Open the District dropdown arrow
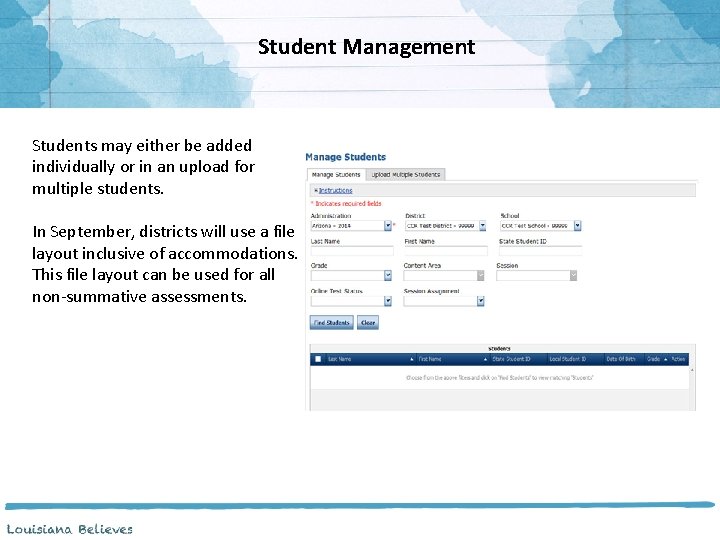The width and height of the screenshot is (720, 540). pyautogui.click(x=483, y=225)
